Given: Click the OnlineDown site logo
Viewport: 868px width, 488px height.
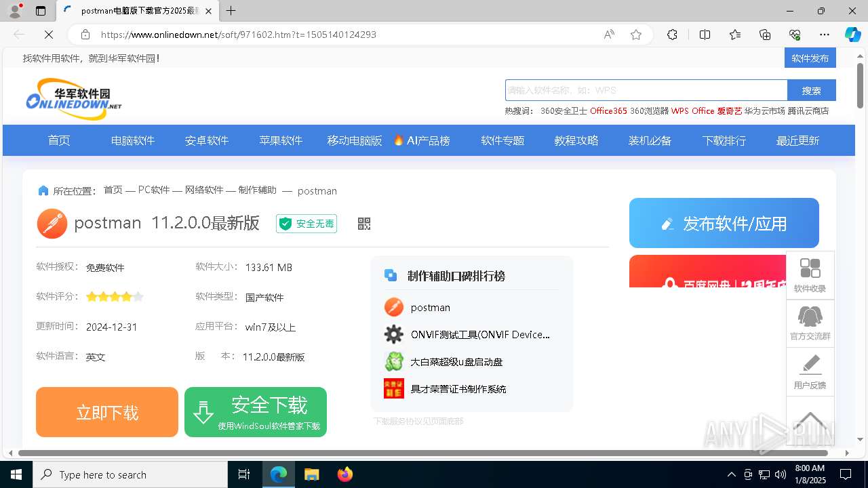Looking at the screenshot, I should point(74,99).
